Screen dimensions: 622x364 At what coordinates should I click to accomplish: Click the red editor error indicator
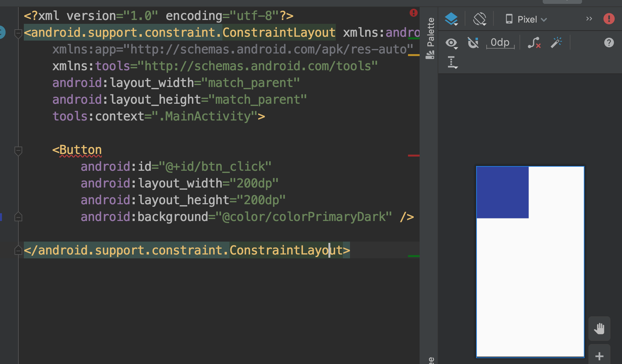pyautogui.click(x=413, y=13)
